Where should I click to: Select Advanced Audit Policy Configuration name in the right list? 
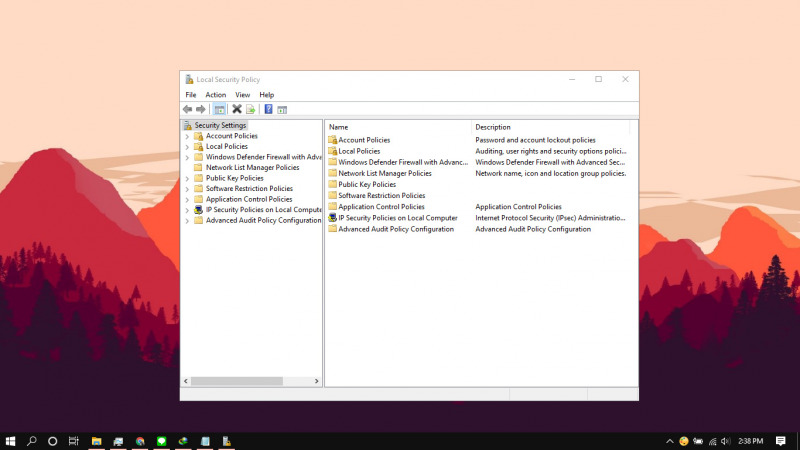pyautogui.click(x=396, y=229)
